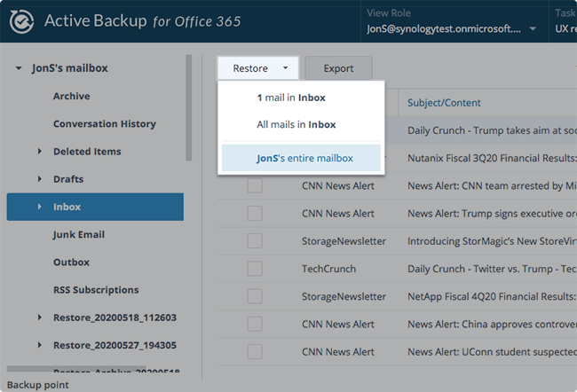Click the Active Backup logo icon
577x392 pixels.
click(x=21, y=21)
